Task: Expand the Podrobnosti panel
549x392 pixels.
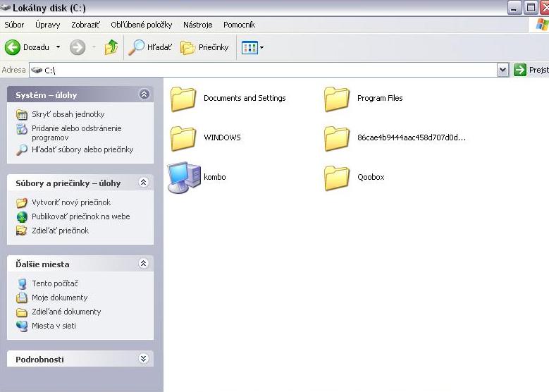Action: tap(144, 358)
